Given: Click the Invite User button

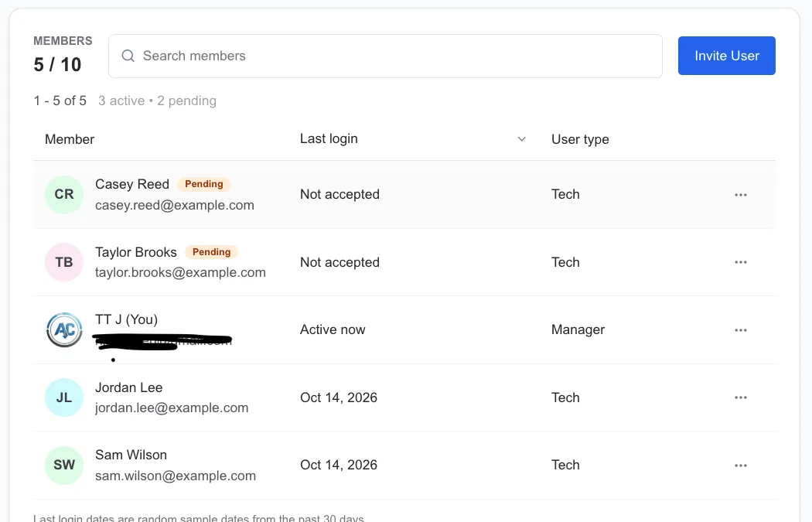Looking at the screenshot, I should point(727,56).
